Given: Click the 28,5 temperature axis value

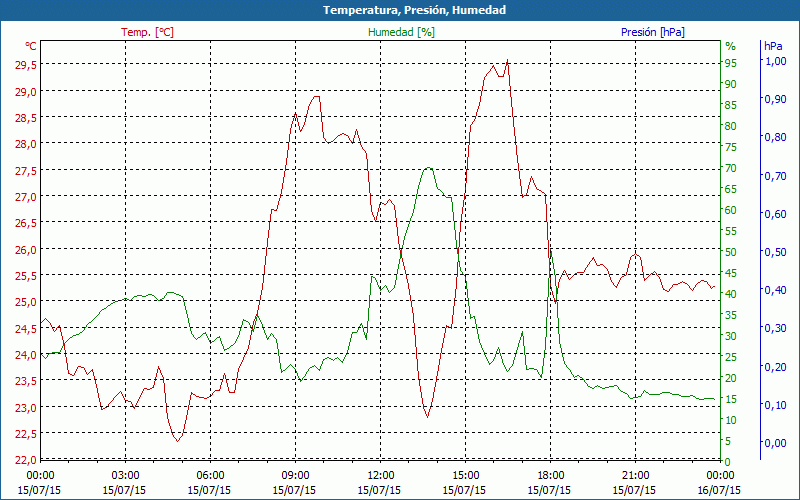Looking at the screenshot, I should click(26, 118).
